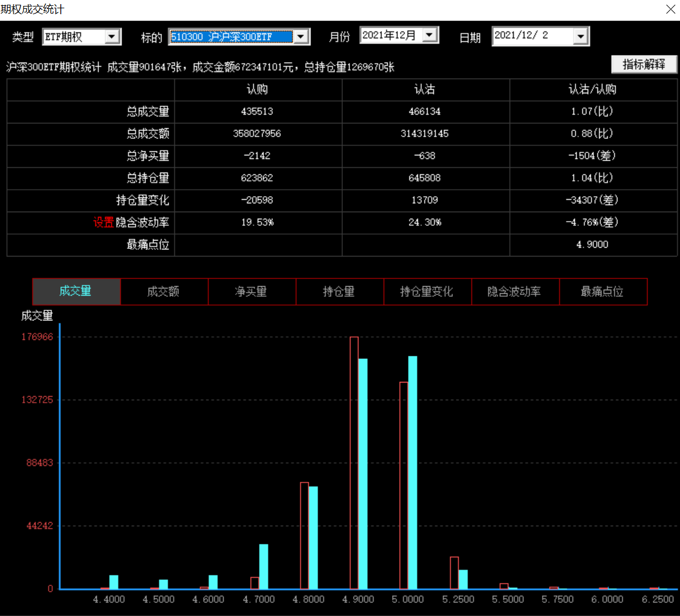Switch to the 成交额 tab
Screen dimensions: 680x616
[164, 291]
